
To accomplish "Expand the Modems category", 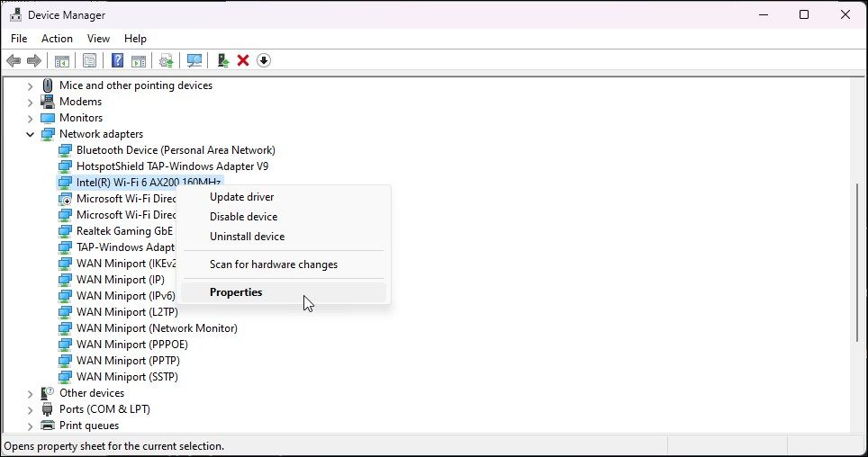I will click(31, 102).
